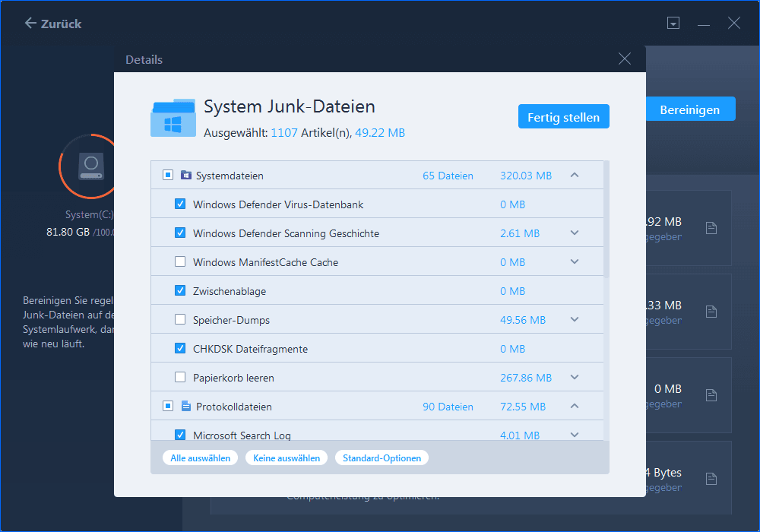Click the junk list scrollbar thumb
Screen dimensions: 760x532
click(x=606, y=220)
